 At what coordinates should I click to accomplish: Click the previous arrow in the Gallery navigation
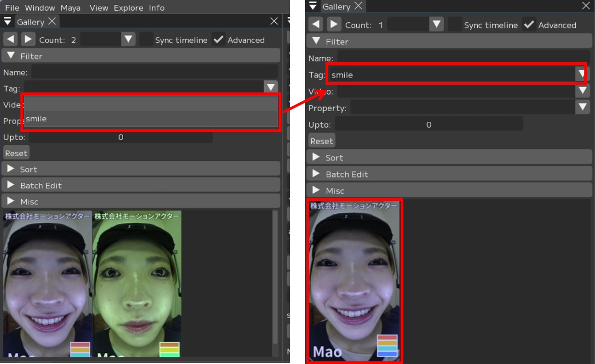[x=10, y=39]
